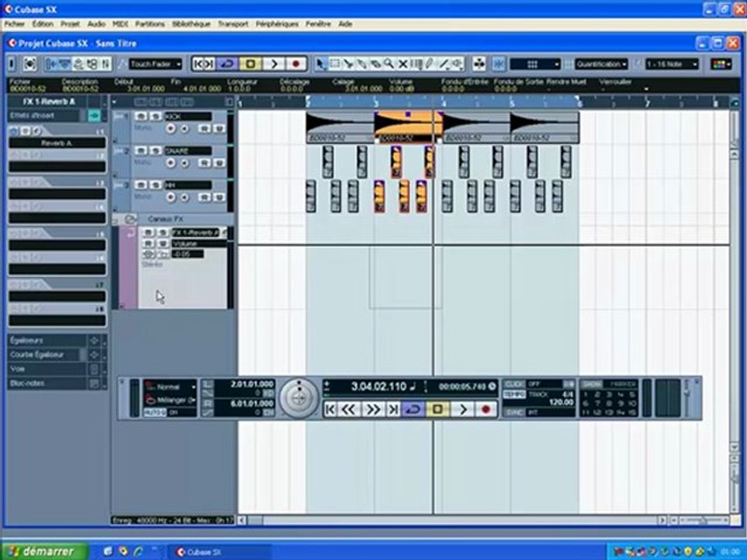The width and height of the screenshot is (747, 560).
Task: Open the snap grid mode dropdown
Action: 535,64
